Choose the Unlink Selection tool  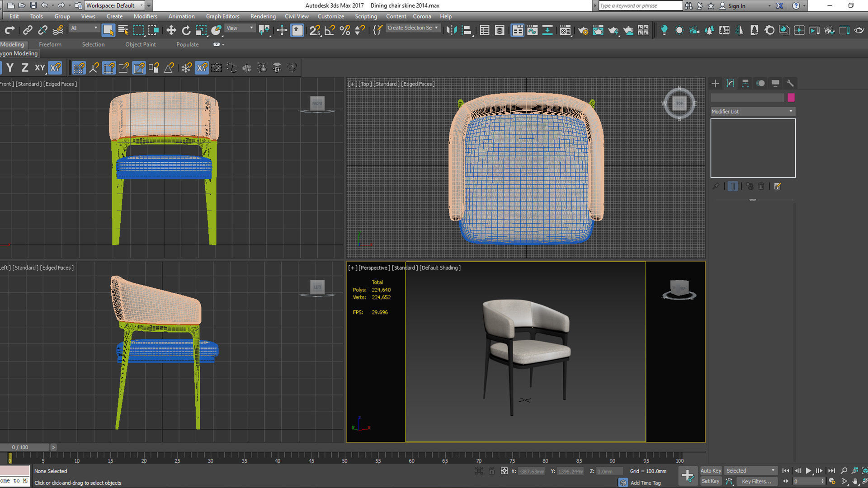42,30
